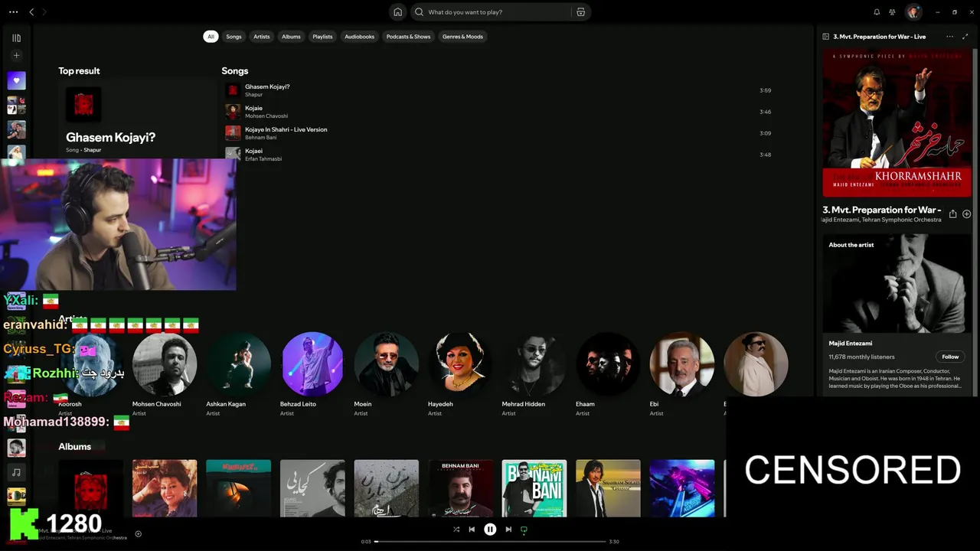Open artist Ebi

pyautogui.click(x=682, y=364)
